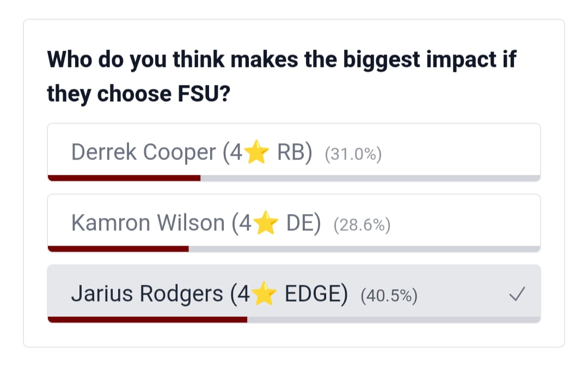The height and width of the screenshot is (378, 588).
Task: Click the gray unfilled bar under Jarius Rodgers
Action: (394, 320)
